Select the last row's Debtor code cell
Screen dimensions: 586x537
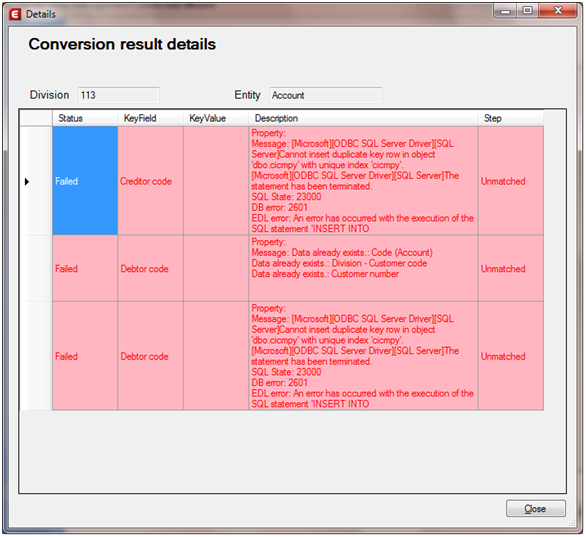pyautogui.click(x=150, y=356)
